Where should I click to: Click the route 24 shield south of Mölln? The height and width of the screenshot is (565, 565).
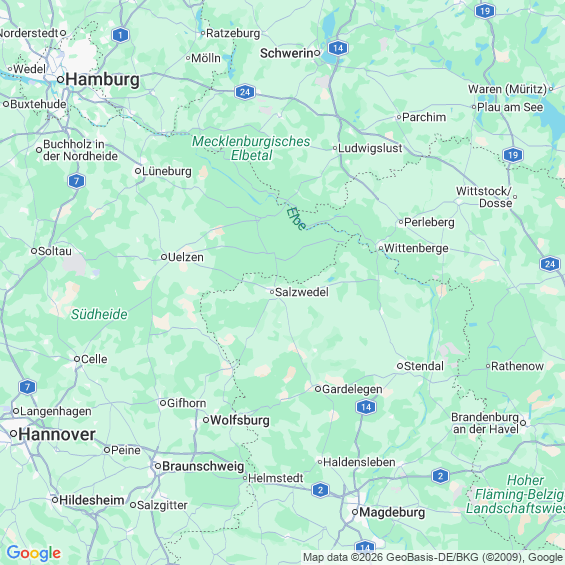pos(245,92)
